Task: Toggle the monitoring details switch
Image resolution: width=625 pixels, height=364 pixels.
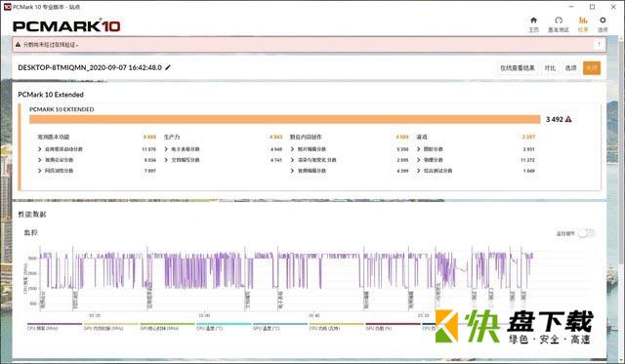Action: (586, 233)
